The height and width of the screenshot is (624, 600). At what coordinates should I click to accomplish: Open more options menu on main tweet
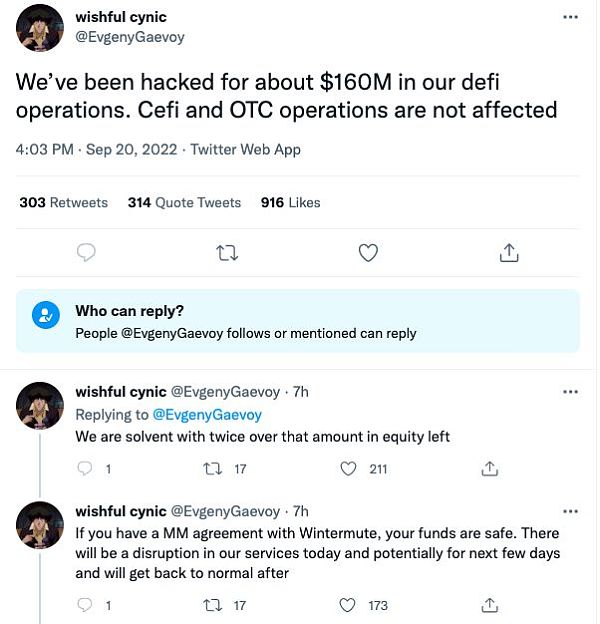571,17
